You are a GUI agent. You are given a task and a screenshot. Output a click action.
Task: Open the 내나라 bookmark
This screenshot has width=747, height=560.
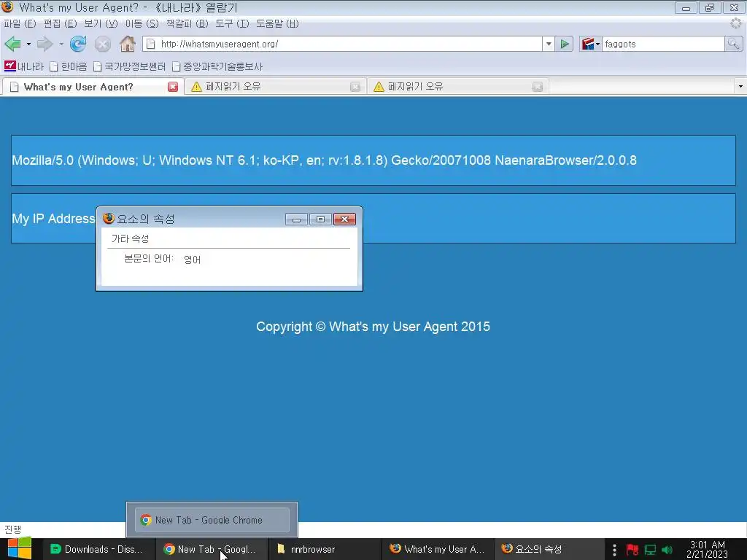(24, 66)
